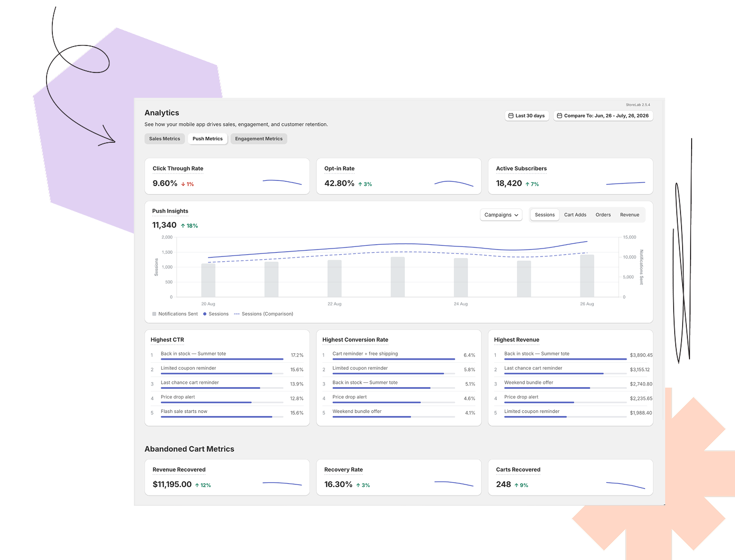Open the Engagement Metrics tab
The width and height of the screenshot is (735, 560).
click(259, 139)
